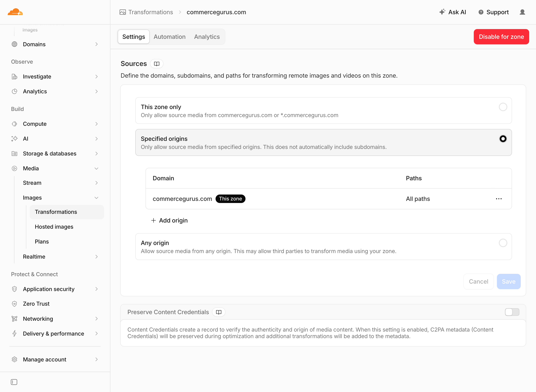Open Hosted images in sidebar
Screen dimensions: 536x392
pos(54,227)
